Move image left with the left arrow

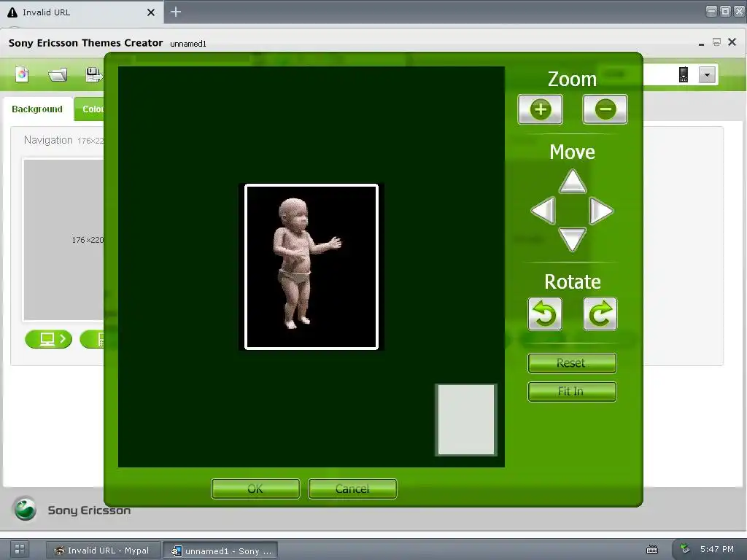coord(543,211)
